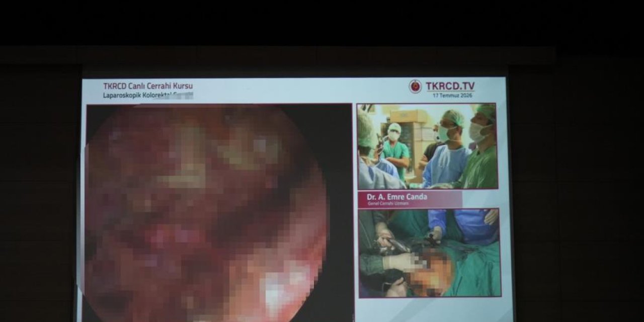
Task: Select the bottom surgical field video thumbnail
Action: point(429,253)
